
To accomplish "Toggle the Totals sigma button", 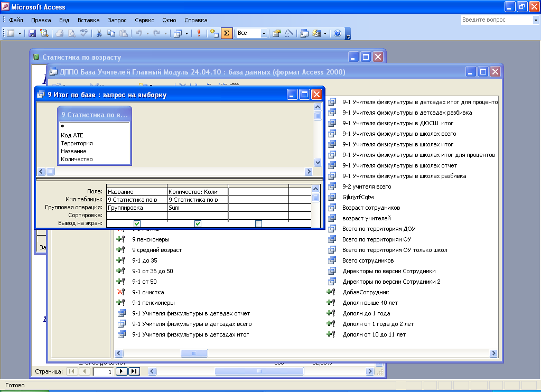I will pyautogui.click(x=226, y=33).
